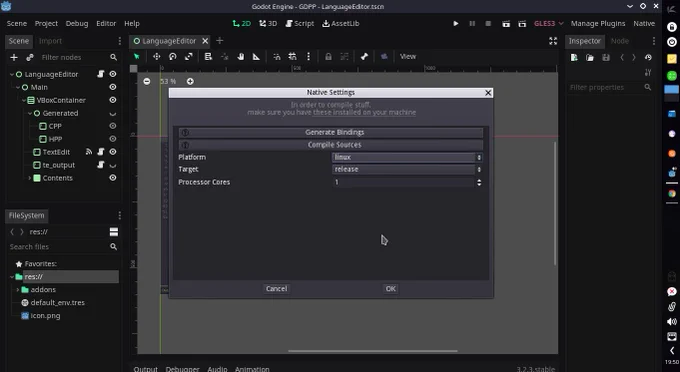Toggle FileSystem split view mode
The height and width of the screenshot is (372, 680).
pos(114,232)
